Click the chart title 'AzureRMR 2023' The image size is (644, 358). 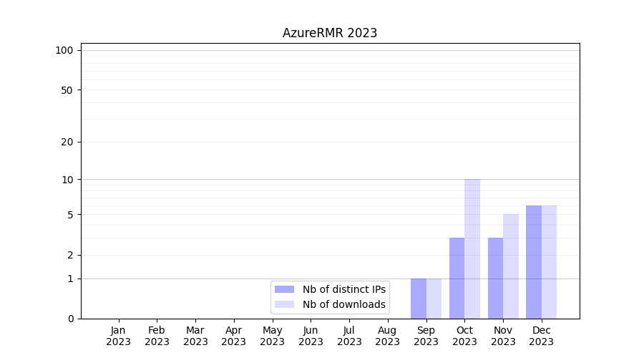[x=330, y=33]
